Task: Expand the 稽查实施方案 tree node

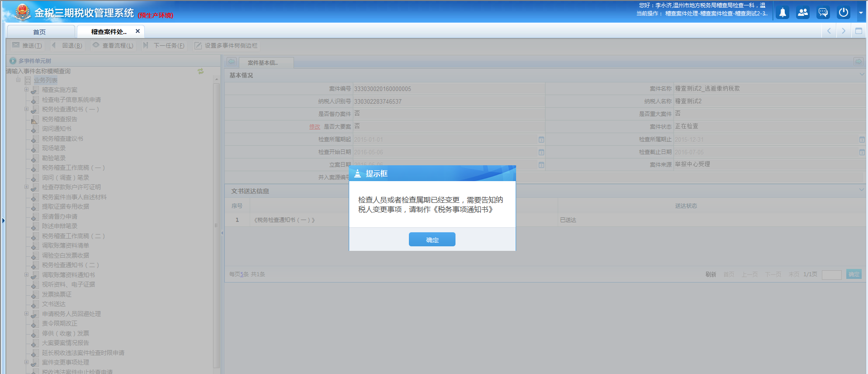Action: tap(26, 89)
